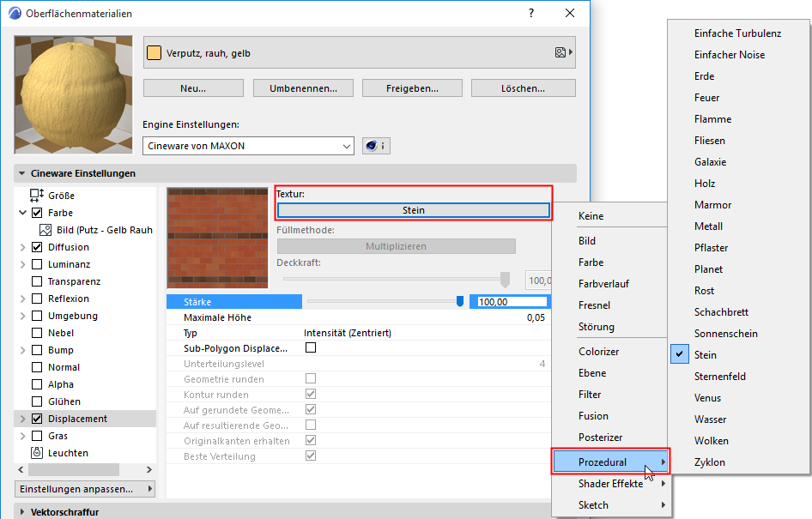Expand the Vektorschraffur panel
Viewport: 812px width, 519px height.
click(x=21, y=512)
